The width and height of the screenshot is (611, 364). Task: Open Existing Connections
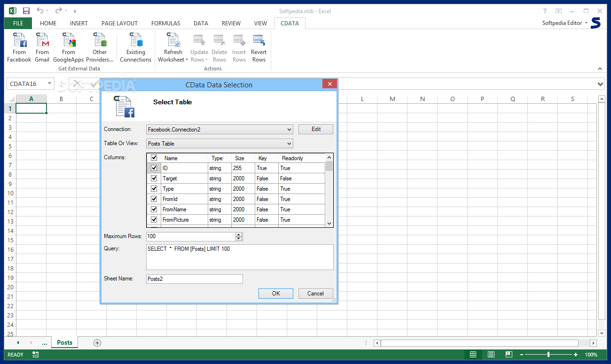[x=135, y=48]
